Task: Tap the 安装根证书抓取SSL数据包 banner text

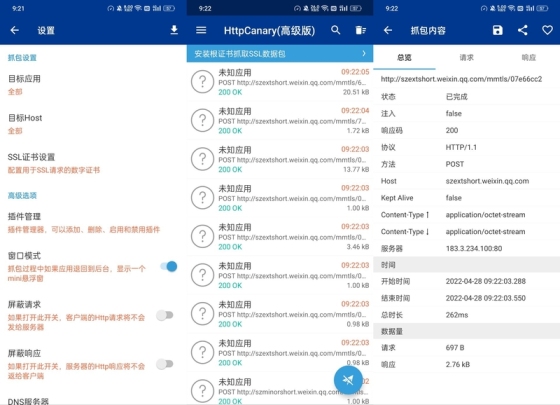Action: [240, 54]
